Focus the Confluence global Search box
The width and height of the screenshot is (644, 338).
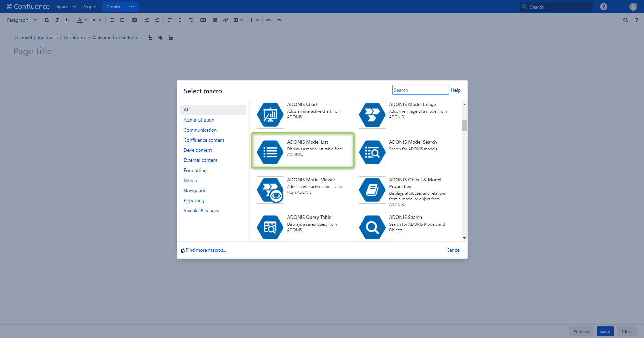556,7
